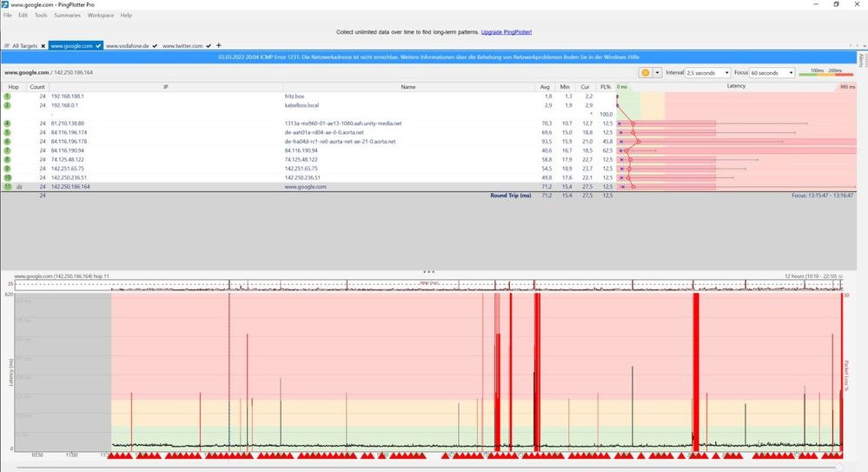The image size is (868, 472).
Task: Select hop 6 green circle icon
Action: [7, 142]
